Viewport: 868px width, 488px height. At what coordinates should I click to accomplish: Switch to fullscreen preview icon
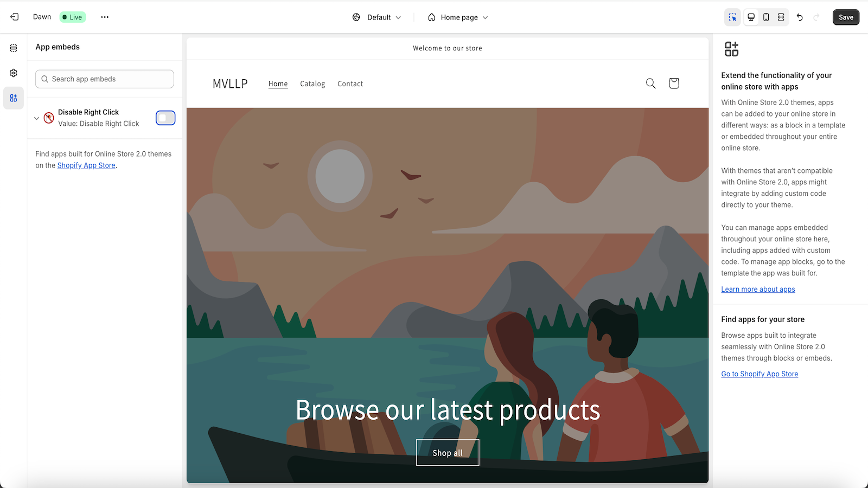point(781,17)
